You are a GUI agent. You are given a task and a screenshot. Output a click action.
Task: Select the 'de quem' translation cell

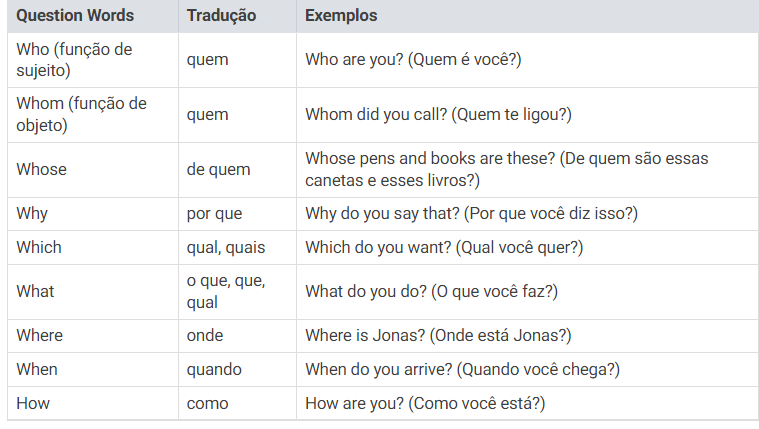(237, 170)
